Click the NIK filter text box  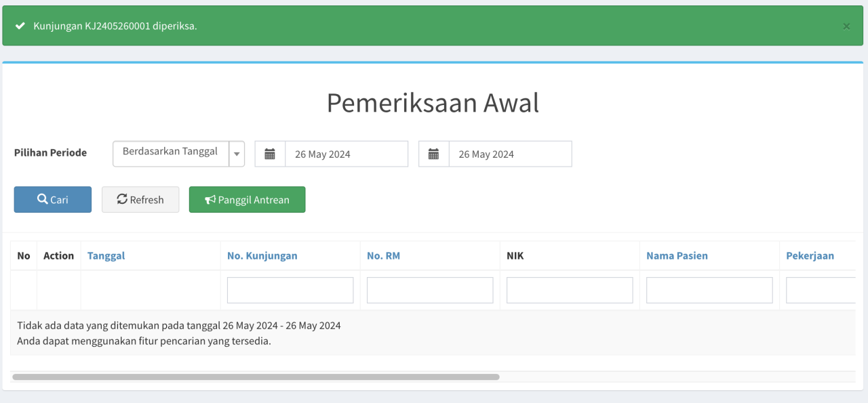(x=570, y=290)
